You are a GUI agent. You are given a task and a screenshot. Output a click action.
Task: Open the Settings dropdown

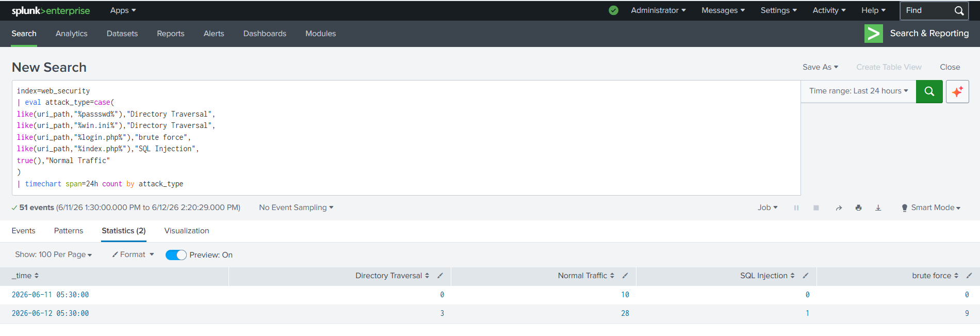[x=778, y=10]
